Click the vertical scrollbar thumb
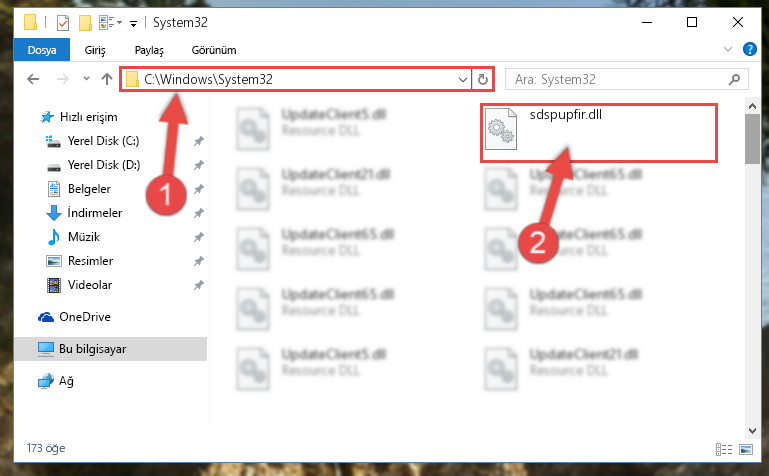The image size is (769, 476). [752, 139]
